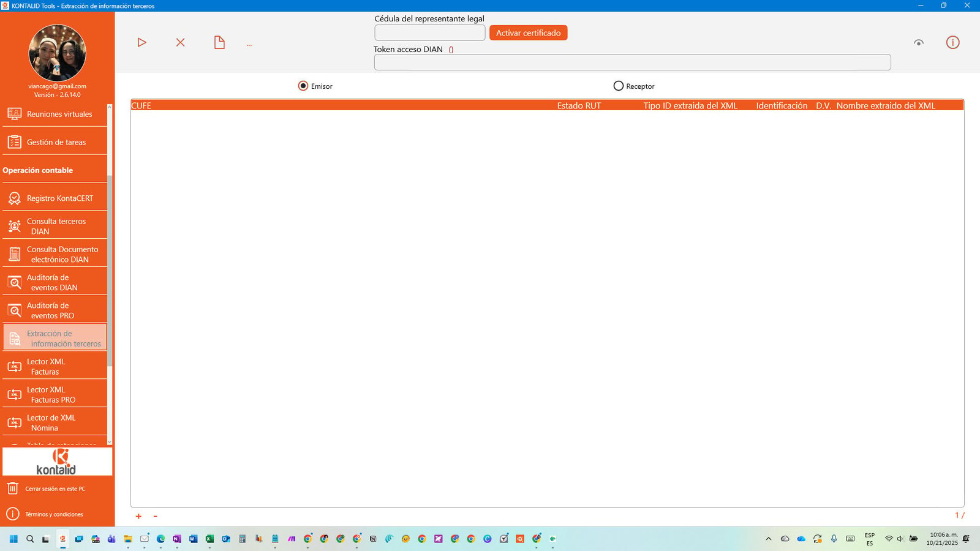
Task: Show hidden system tray icons chevron
Action: click(769, 539)
